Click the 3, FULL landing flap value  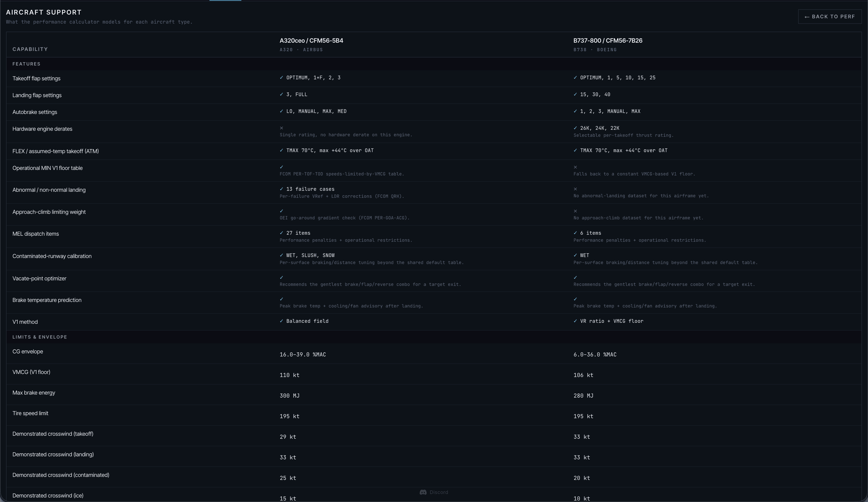[x=297, y=95]
